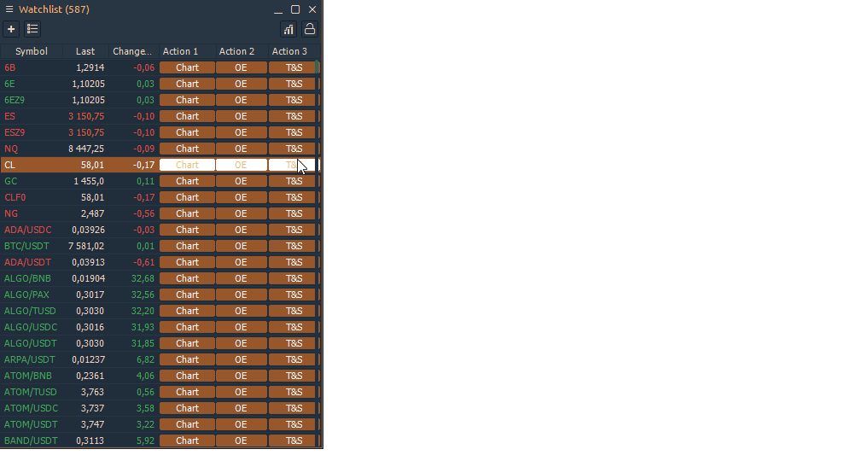Open Chart for GC
Screen dimensions: 868x461
(187, 181)
